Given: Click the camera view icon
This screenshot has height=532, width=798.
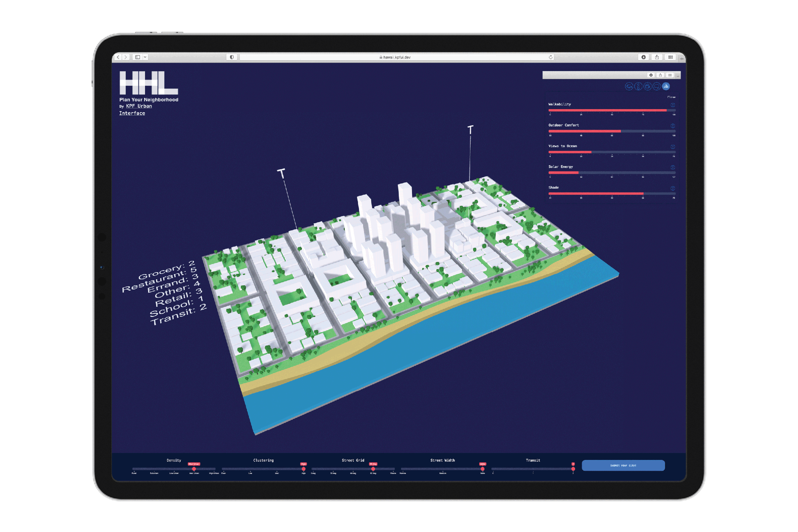Looking at the screenshot, I should click(647, 86).
